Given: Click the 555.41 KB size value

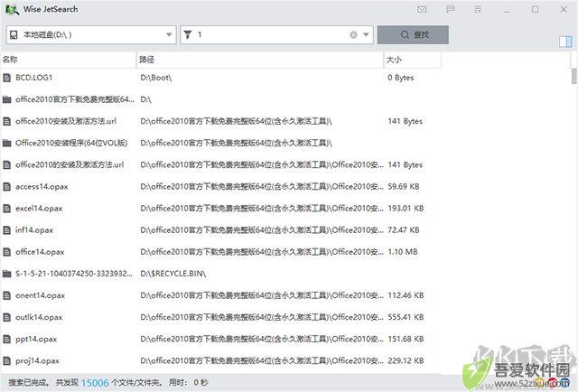Looking at the screenshot, I should pos(406,317).
